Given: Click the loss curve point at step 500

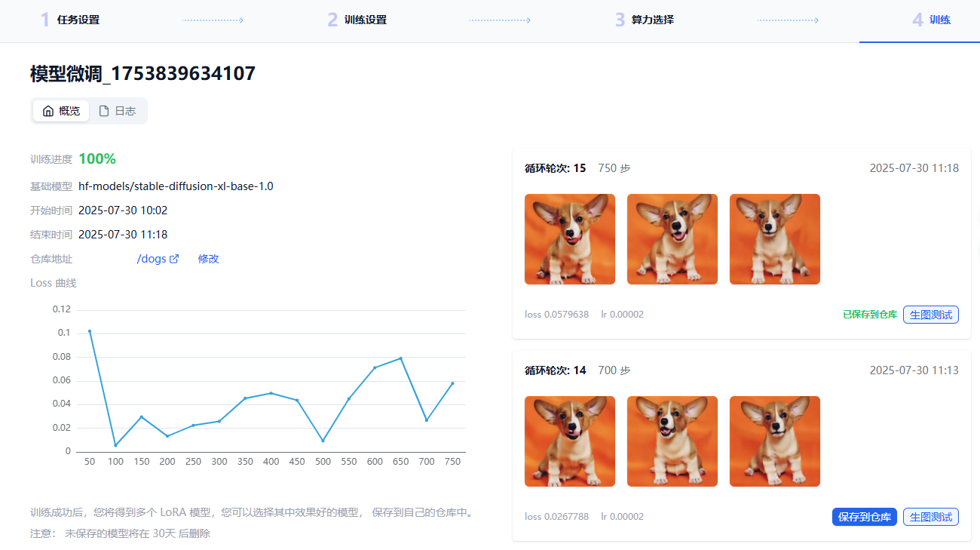Looking at the screenshot, I should point(323,441).
